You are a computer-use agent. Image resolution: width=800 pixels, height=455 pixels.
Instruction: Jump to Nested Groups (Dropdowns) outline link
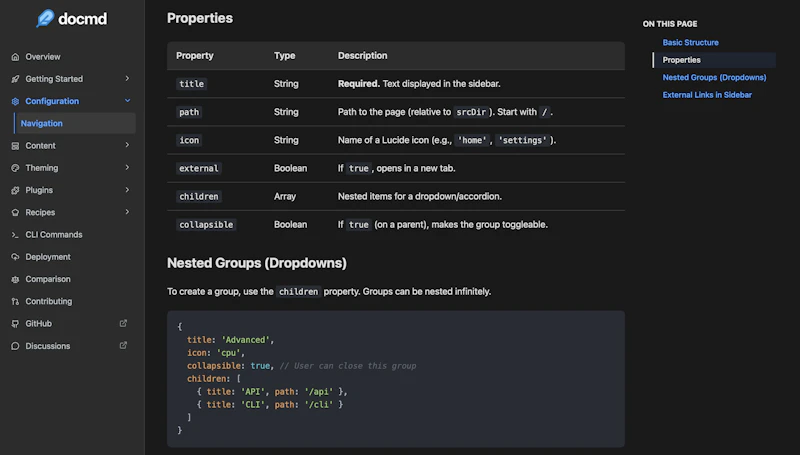click(714, 78)
